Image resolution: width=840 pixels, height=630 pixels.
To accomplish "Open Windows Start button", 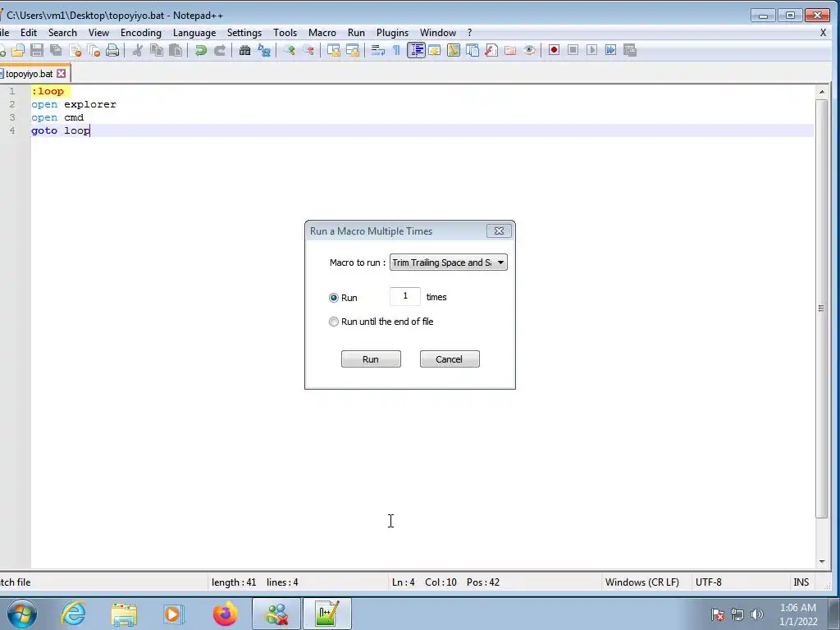I will [22, 614].
